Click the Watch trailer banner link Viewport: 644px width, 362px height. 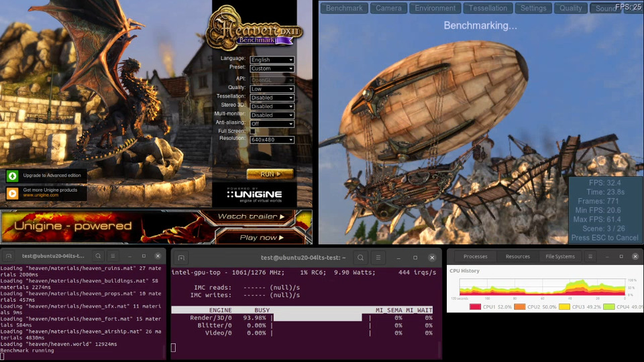pos(251,217)
